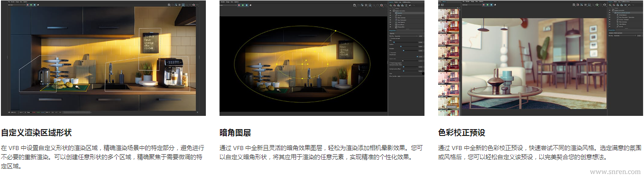644x177 pixels.
Task: Click the 暗角图层 heading
Action: [x=235, y=133]
